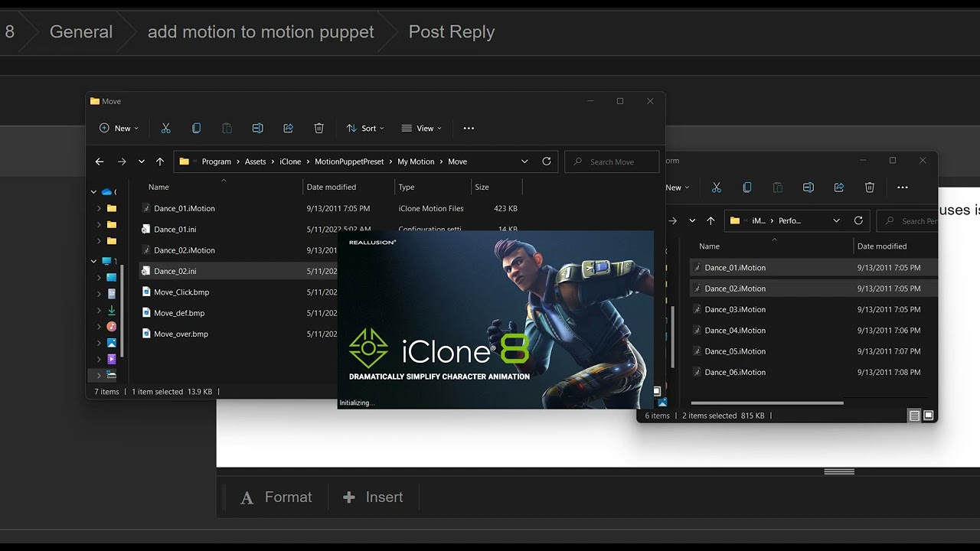The image size is (980, 551).
Task: Collapse the This PC tree node in sidebar
Action: [x=93, y=262]
